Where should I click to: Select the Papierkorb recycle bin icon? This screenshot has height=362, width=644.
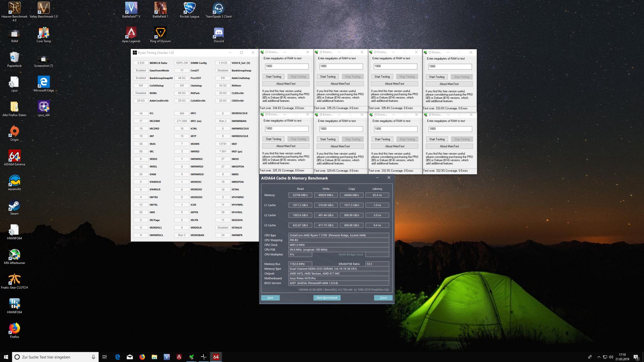click(x=14, y=59)
